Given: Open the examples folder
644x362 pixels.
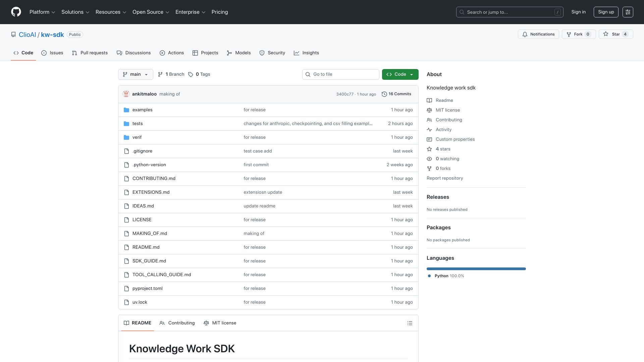Looking at the screenshot, I should (142, 110).
